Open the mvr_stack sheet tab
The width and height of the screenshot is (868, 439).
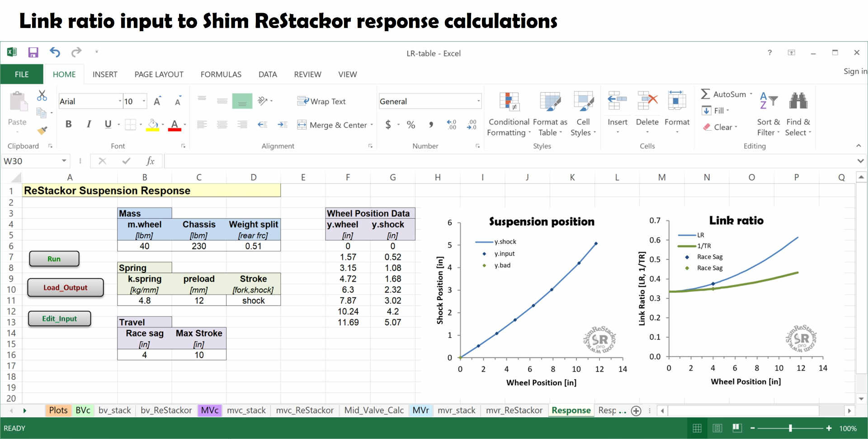click(x=457, y=410)
